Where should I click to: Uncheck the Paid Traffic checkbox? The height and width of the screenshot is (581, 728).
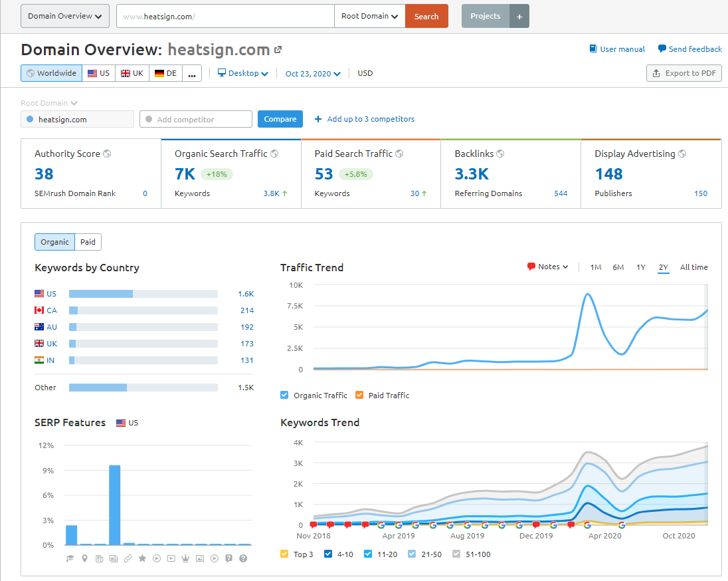coord(359,395)
